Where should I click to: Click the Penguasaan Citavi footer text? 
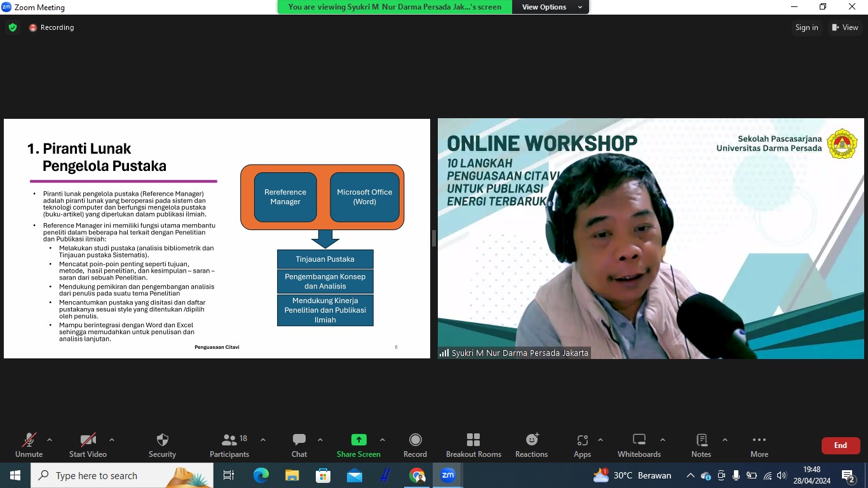click(x=217, y=347)
